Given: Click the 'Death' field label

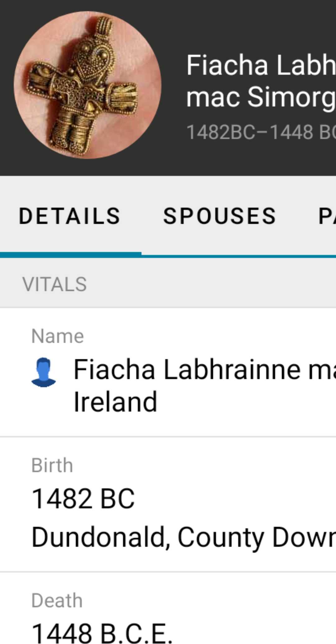Looking at the screenshot, I should point(57,600).
